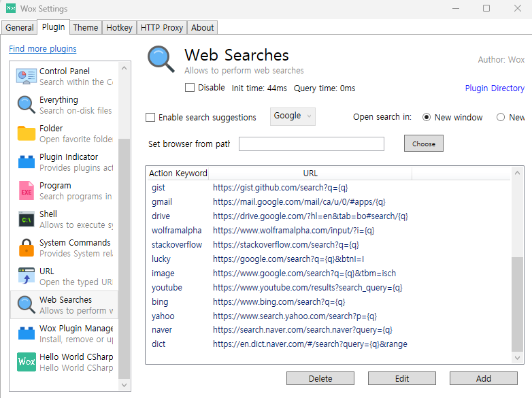
Task: Select the System Commands plugin name
Action: point(75,243)
